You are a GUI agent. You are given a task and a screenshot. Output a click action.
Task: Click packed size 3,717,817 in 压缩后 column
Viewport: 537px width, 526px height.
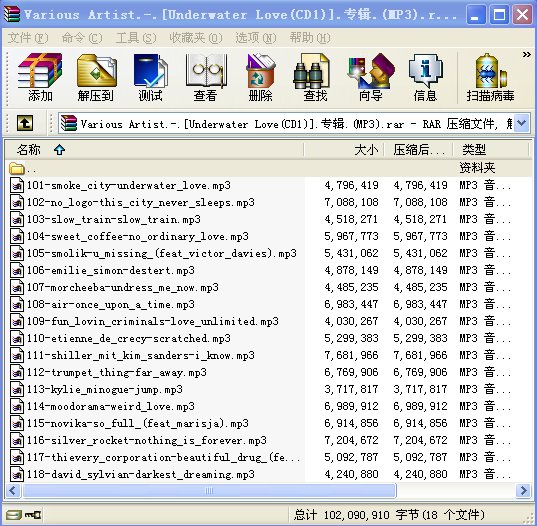click(x=421, y=389)
